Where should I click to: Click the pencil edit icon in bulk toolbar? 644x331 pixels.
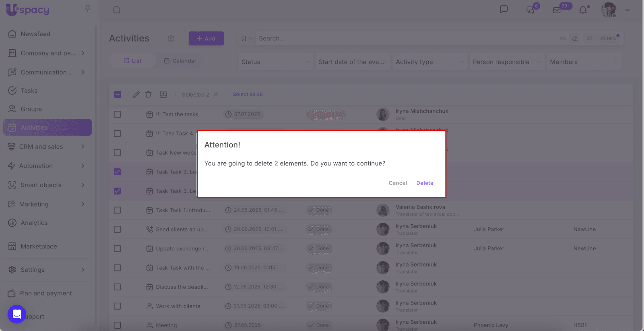(136, 95)
